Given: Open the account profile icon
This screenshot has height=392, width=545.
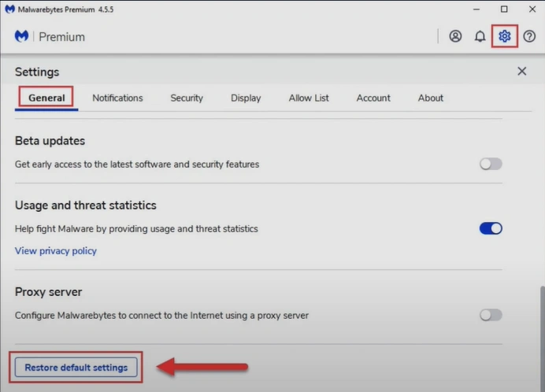Looking at the screenshot, I should (x=455, y=36).
